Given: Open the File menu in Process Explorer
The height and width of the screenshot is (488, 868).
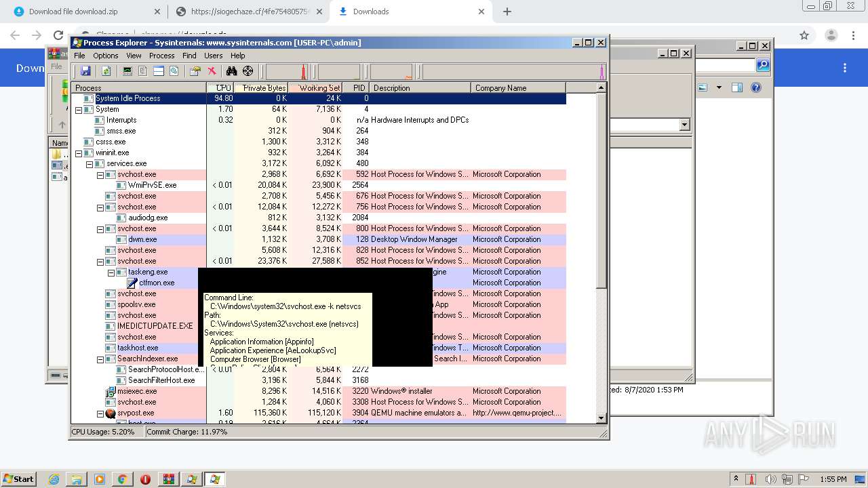Looking at the screenshot, I should pyautogui.click(x=79, y=56).
